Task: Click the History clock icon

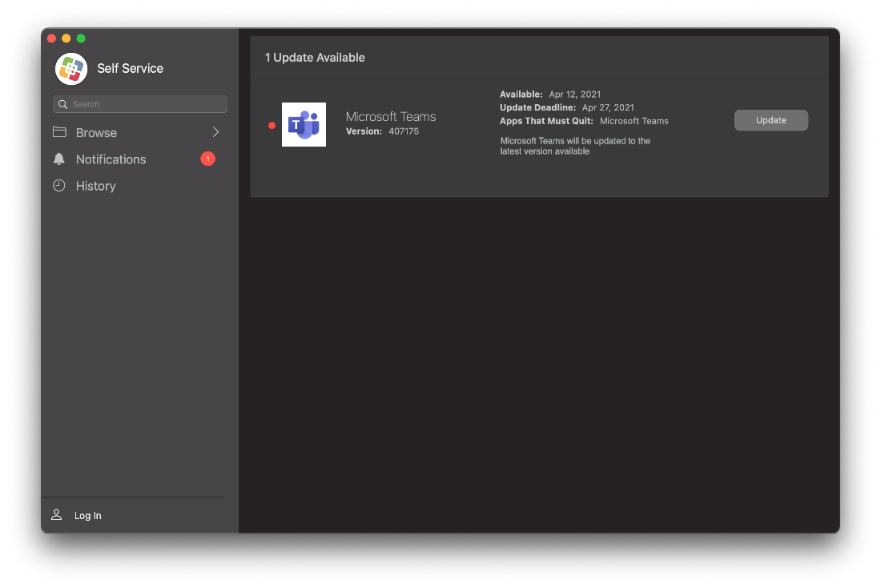Action: pyautogui.click(x=59, y=186)
